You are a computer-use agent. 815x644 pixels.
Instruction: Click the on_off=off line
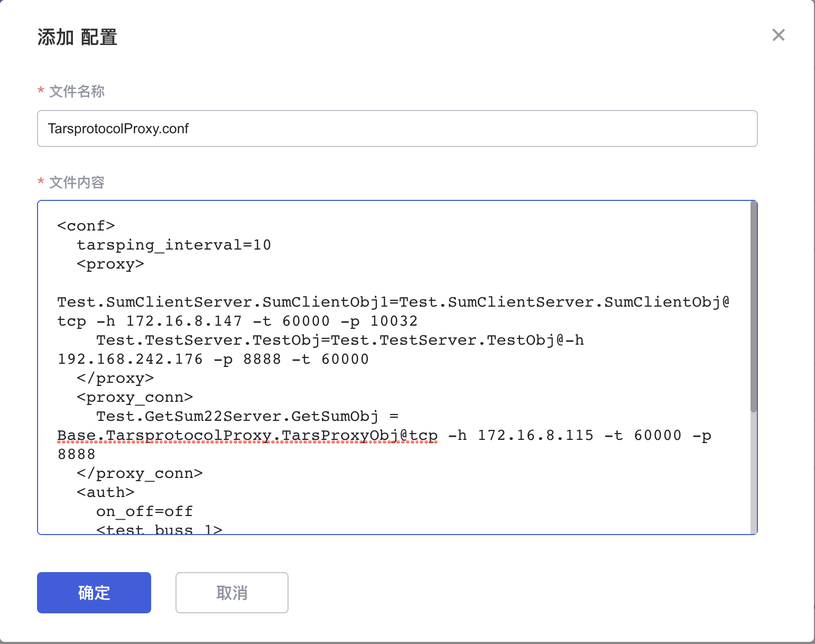coord(144,511)
